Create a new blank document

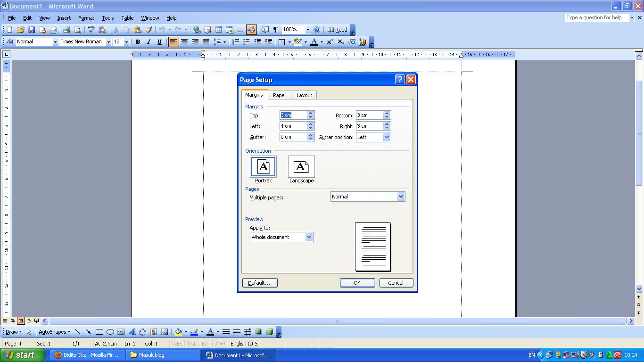(9, 30)
